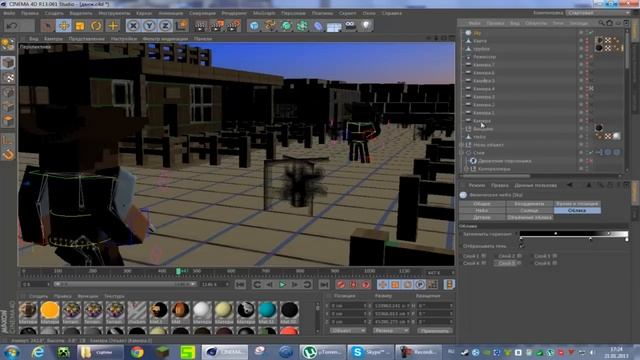The image size is (640, 360).
Task: Click the Применить button
Action: click(434, 331)
